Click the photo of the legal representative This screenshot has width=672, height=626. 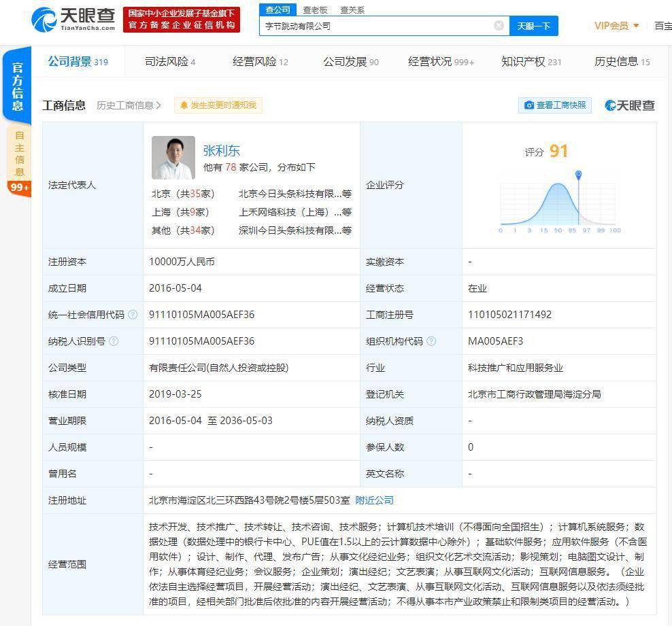click(x=173, y=158)
